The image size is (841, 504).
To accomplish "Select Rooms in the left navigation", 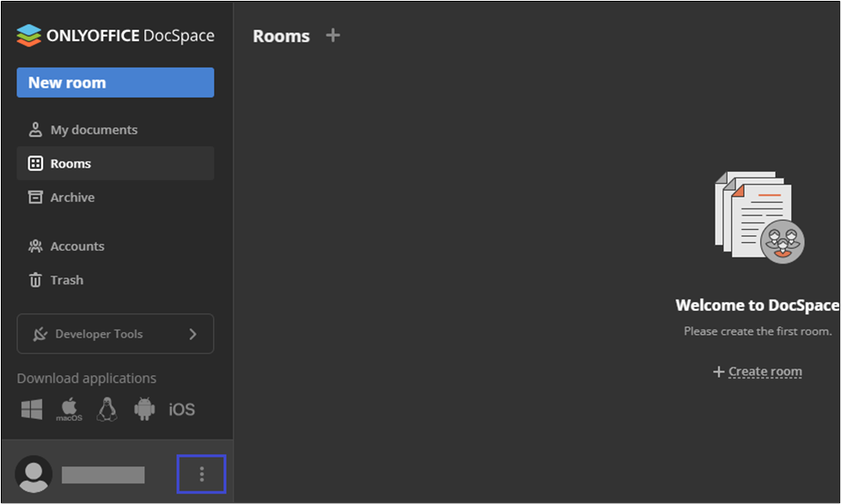I will click(x=70, y=163).
